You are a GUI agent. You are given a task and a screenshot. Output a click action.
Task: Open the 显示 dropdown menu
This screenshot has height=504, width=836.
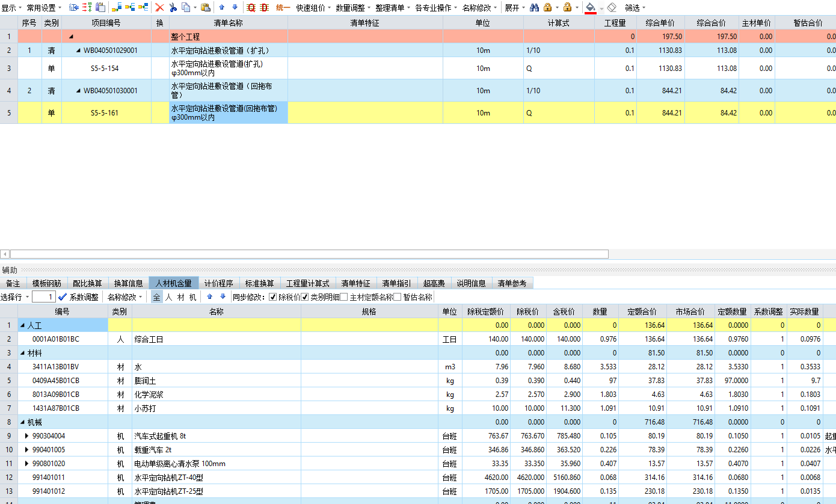(x=11, y=8)
